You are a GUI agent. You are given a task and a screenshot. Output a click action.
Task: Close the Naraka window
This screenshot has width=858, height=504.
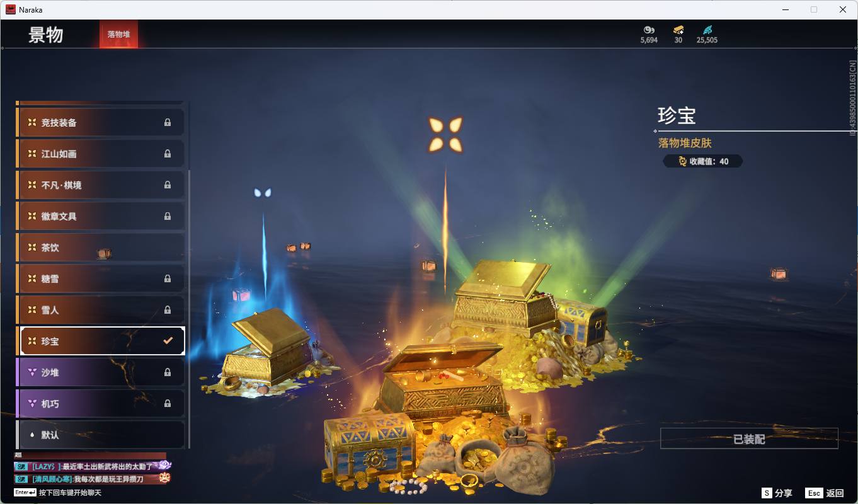(x=843, y=9)
